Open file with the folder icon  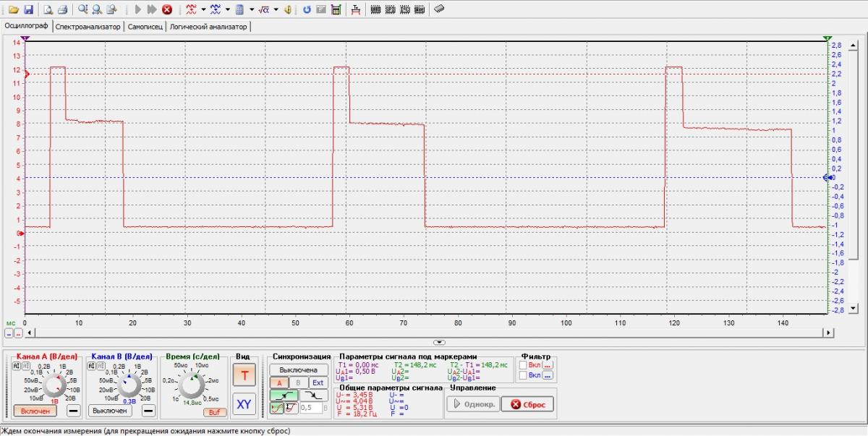(14, 9)
